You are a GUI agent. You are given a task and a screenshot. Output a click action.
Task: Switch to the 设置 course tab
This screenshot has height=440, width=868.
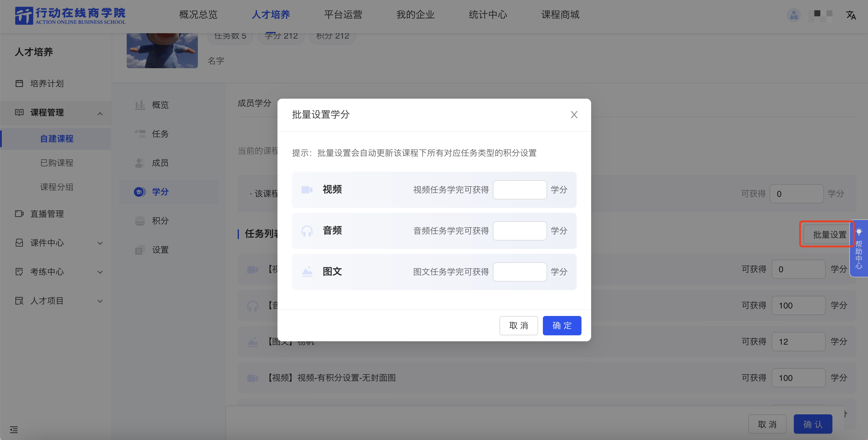pyautogui.click(x=169, y=250)
